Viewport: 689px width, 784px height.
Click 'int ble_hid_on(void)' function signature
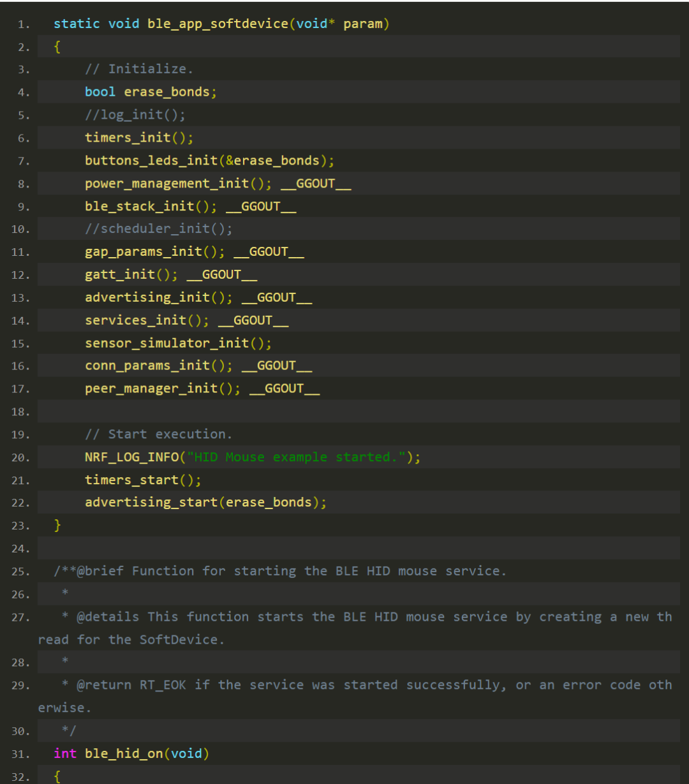pos(131,753)
